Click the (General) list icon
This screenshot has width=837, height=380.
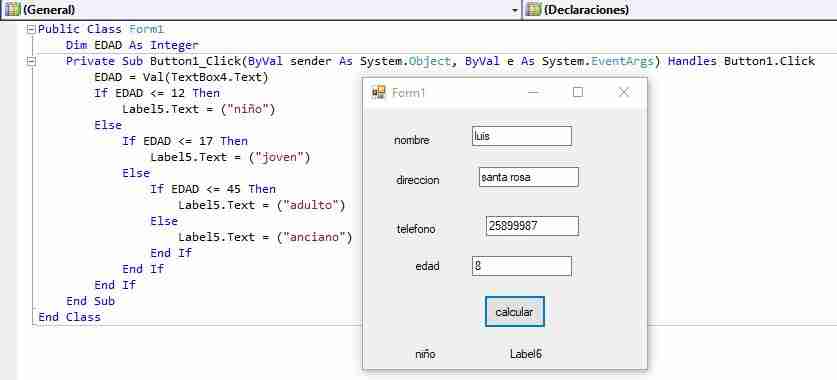[12, 10]
